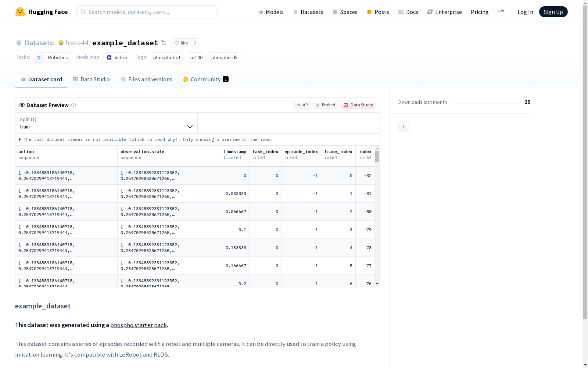Select the Robotics task tag

52,57
